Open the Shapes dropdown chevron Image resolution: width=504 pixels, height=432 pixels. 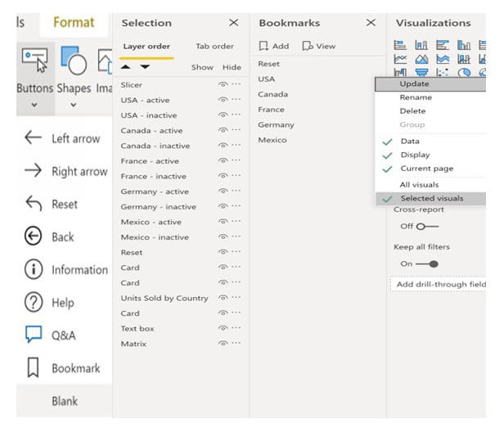pyautogui.click(x=74, y=105)
